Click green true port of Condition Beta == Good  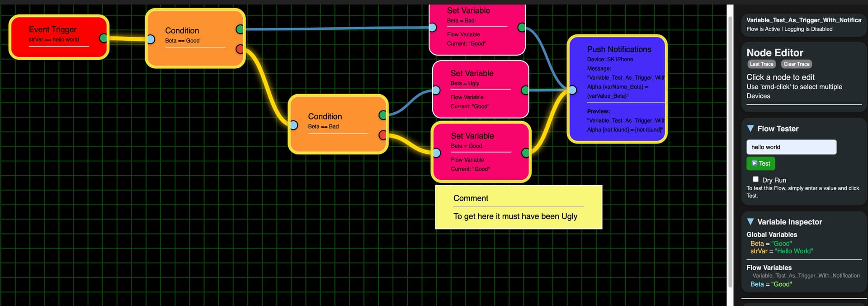point(240,29)
